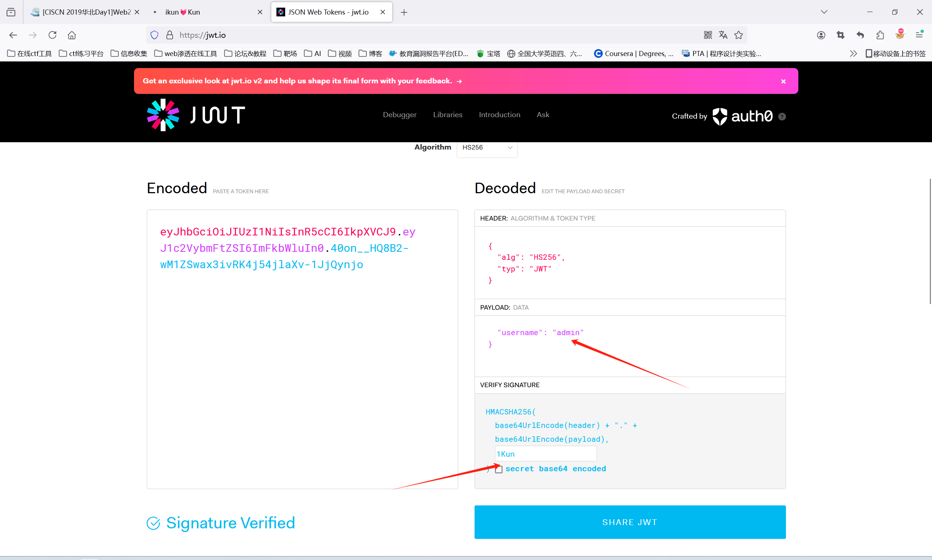Toggle the secret base64 encoded checkbox
Image resolution: width=932 pixels, height=560 pixels.
(499, 469)
